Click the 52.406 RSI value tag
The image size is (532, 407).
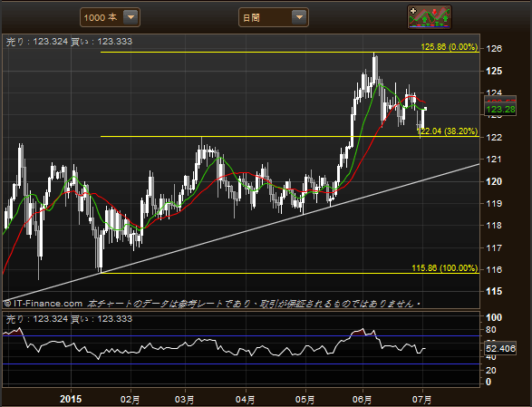[500, 348]
